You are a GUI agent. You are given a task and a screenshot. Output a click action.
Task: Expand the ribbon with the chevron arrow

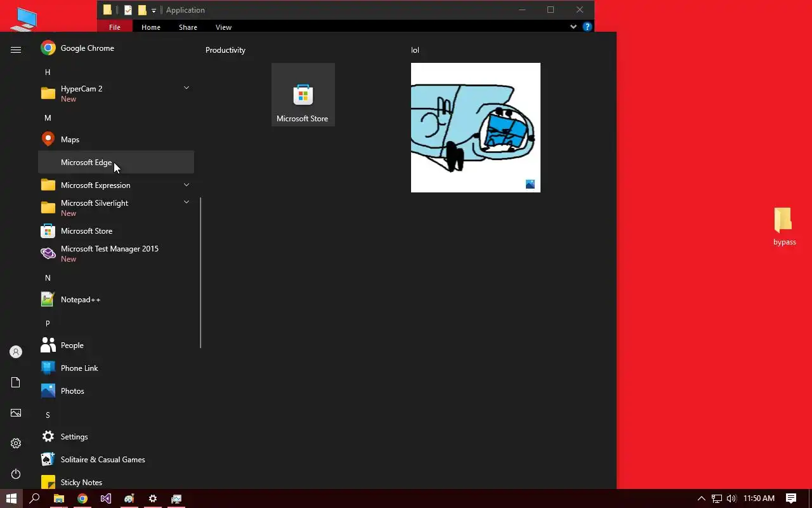pyautogui.click(x=573, y=27)
